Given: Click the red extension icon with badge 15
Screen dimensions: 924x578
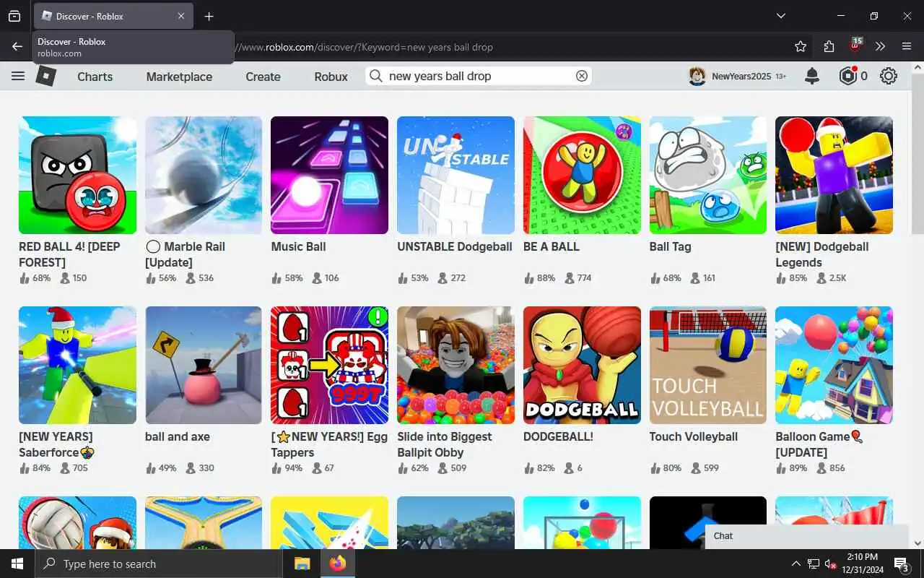Looking at the screenshot, I should pos(855,46).
